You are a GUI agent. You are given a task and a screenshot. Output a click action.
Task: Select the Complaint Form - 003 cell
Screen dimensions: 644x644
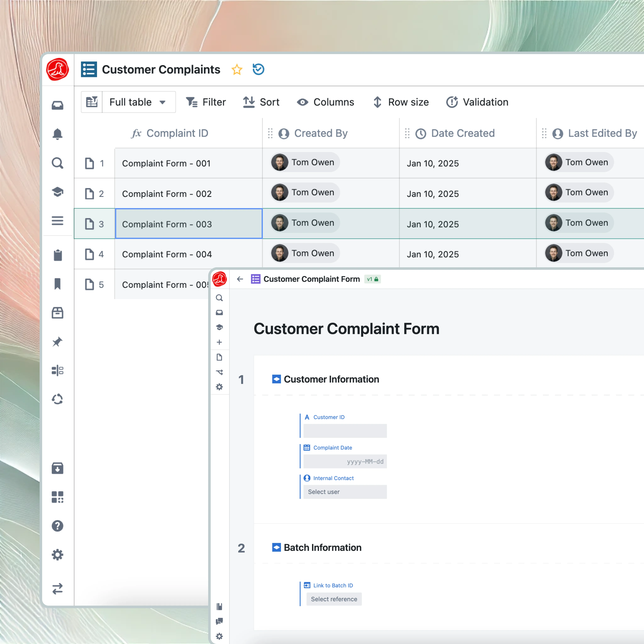tap(189, 224)
